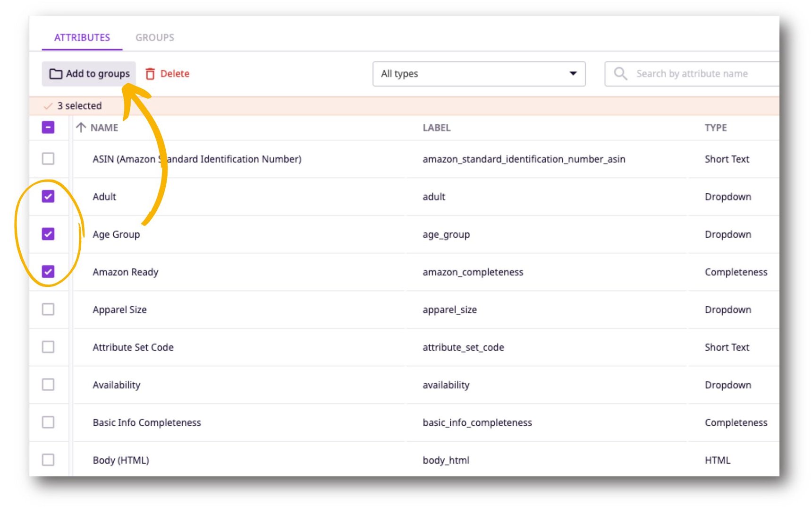812x508 pixels.
Task: Switch to the GROUPS tab
Action: tap(155, 37)
